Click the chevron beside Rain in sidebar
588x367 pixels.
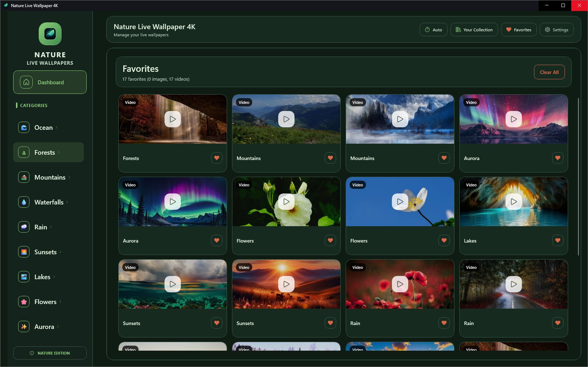[51, 227]
